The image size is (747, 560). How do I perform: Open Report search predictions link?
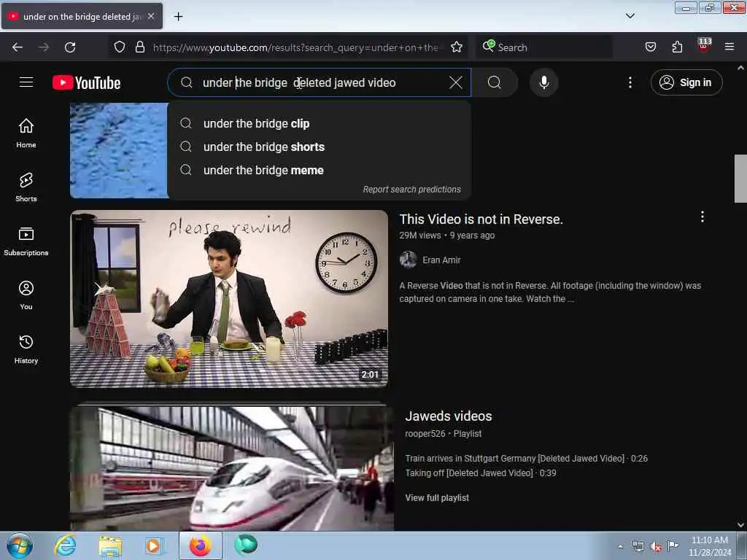tap(411, 190)
